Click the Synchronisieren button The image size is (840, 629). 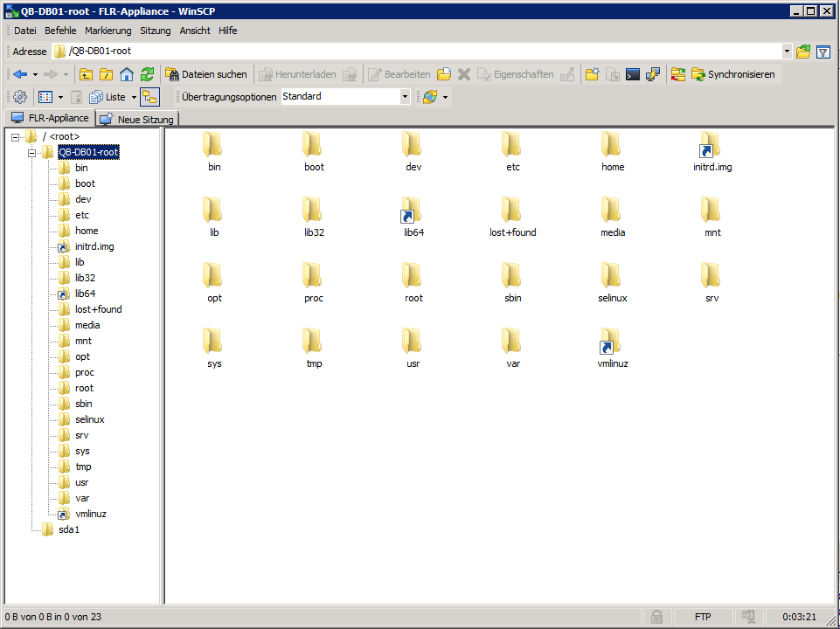click(732, 74)
